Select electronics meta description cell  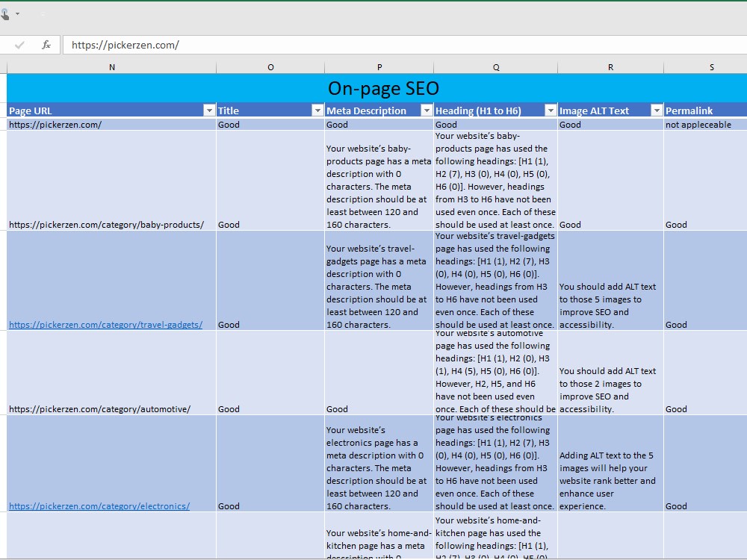click(x=379, y=464)
